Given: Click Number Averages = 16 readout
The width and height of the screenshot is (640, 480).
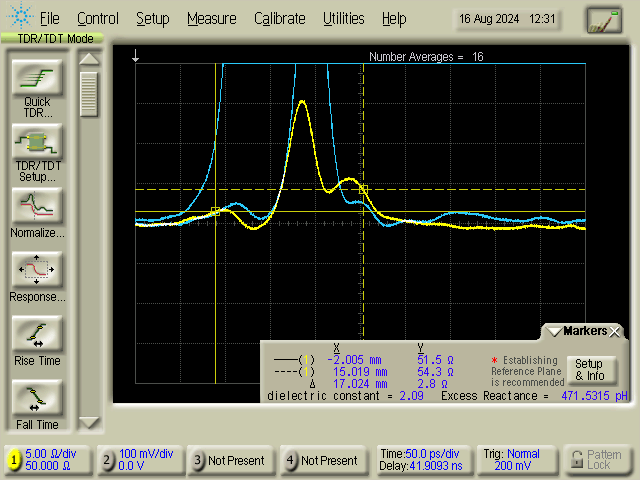Looking at the screenshot, I should (x=426, y=57).
